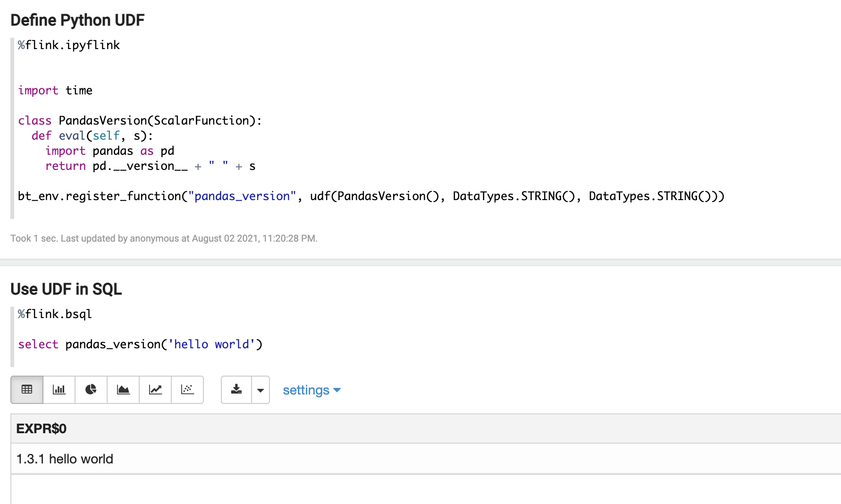Open the download format dropdown caret

(x=261, y=390)
